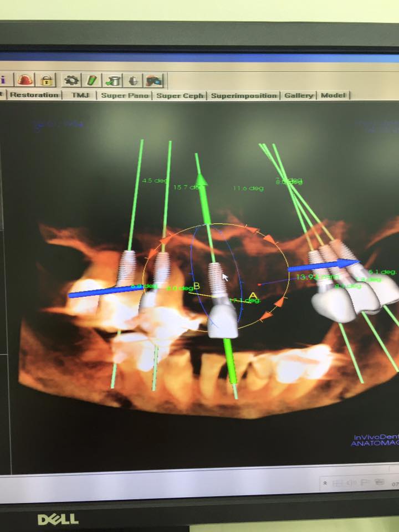Image resolution: width=399 pixels, height=532 pixels.
Task: Open the TMJ tab
Action: (80, 95)
